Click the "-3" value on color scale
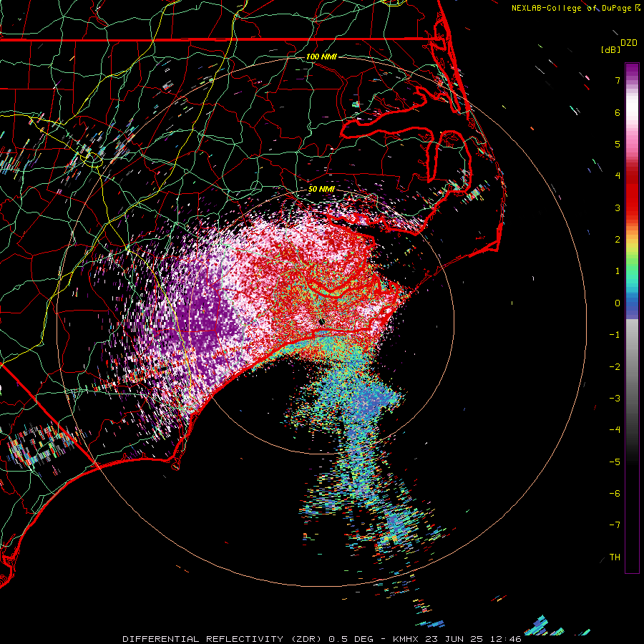Image resolution: width=644 pixels, height=644 pixels. (x=615, y=399)
